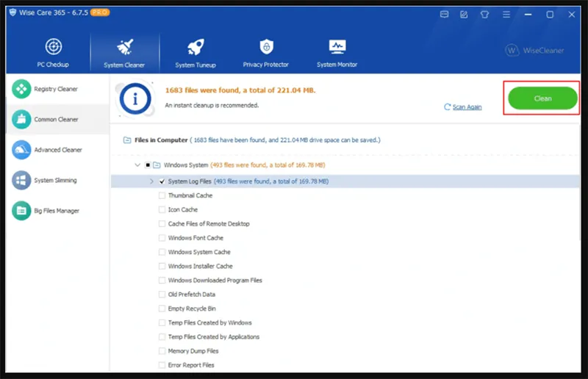This screenshot has height=379, width=588.
Task: Select Registry Cleaner in sidebar
Action: tap(57, 89)
